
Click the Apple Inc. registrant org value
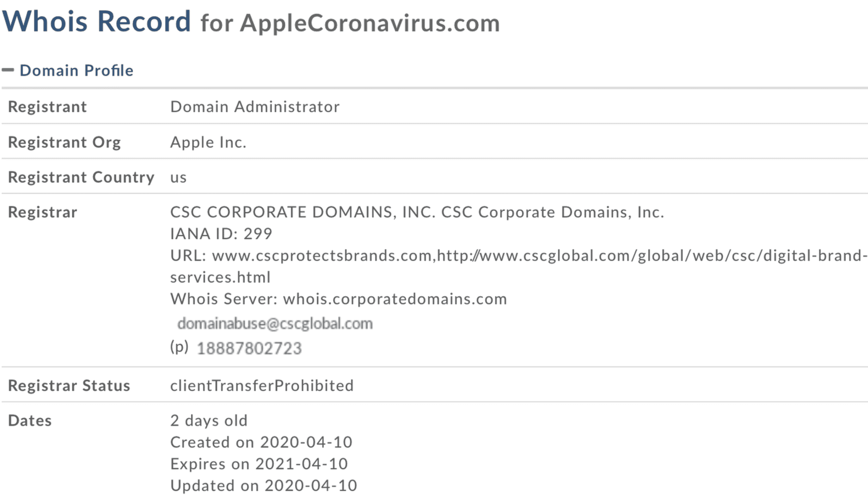click(208, 142)
